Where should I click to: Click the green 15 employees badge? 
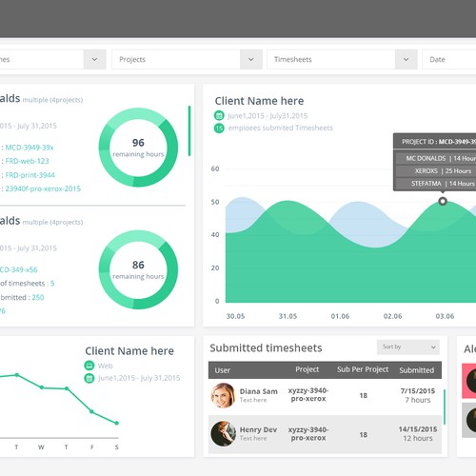(x=219, y=128)
